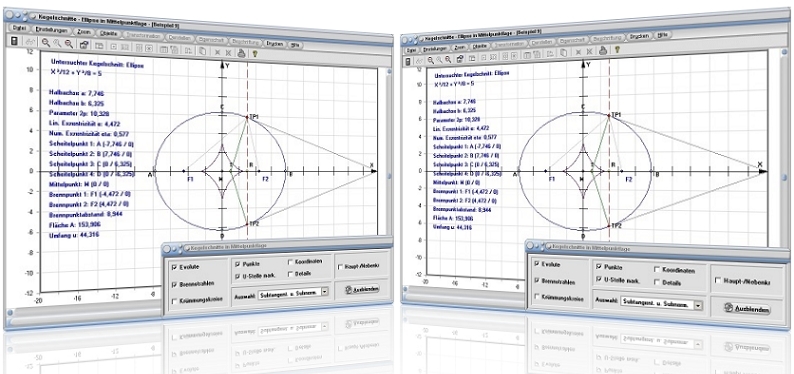The image size is (794, 374).
Task: Enable Koordinaten checkbox in right dialog
Action: tap(657, 270)
